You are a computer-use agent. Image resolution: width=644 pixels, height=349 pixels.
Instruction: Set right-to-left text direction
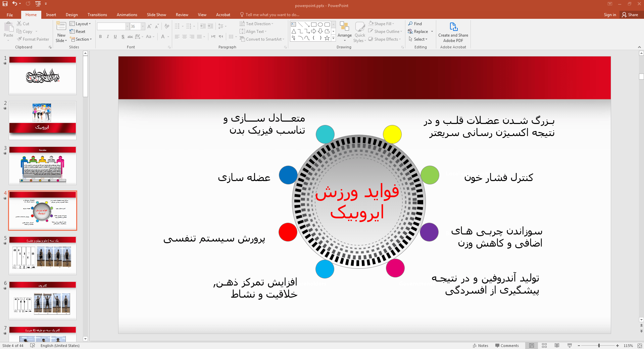point(221,37)
